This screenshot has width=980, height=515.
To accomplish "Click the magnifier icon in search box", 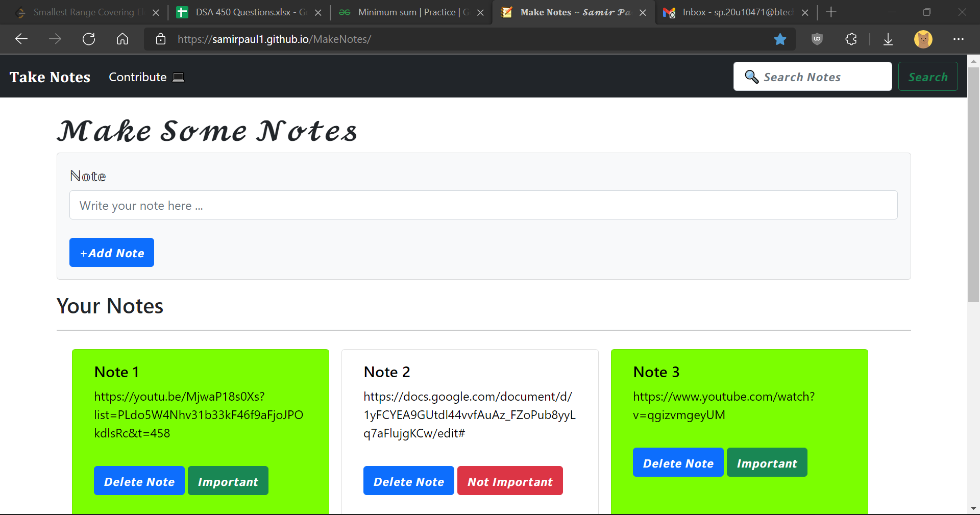I will [751, 77].
